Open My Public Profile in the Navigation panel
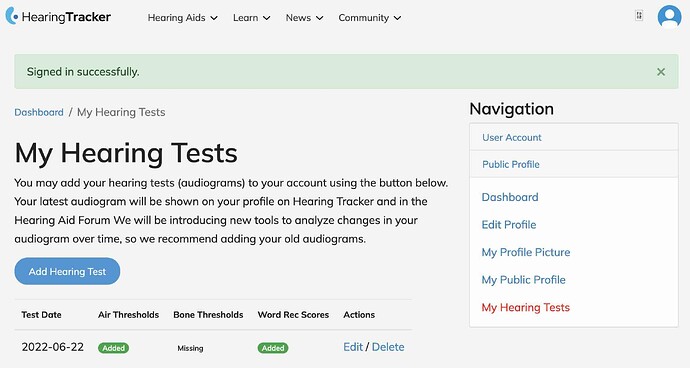Viewport: 690px width, 368px height. (x=524, y=280)
